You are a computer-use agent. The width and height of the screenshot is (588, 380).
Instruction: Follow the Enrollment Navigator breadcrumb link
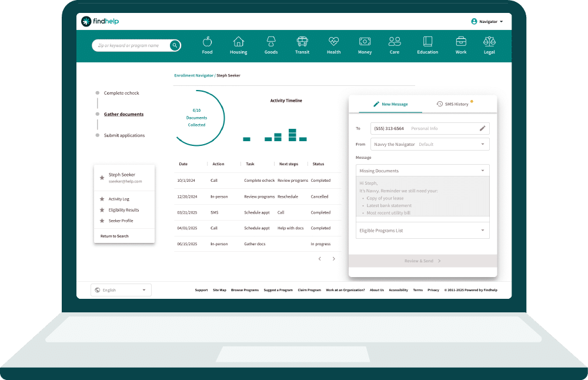pyautogui.click(x=193, y=75)
